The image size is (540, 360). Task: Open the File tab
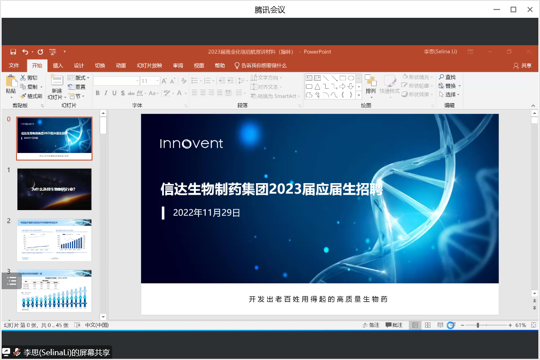click(14, 65)
